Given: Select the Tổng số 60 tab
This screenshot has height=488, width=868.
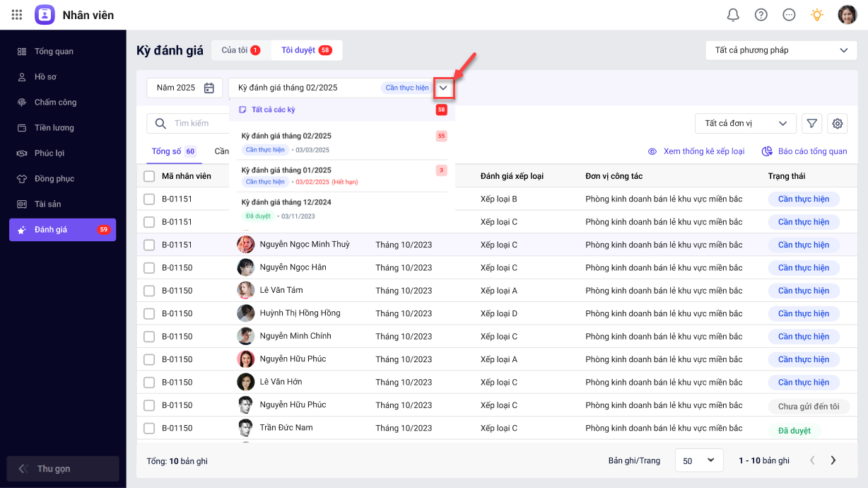Looking at the screenshot, I should coord(173,151).
